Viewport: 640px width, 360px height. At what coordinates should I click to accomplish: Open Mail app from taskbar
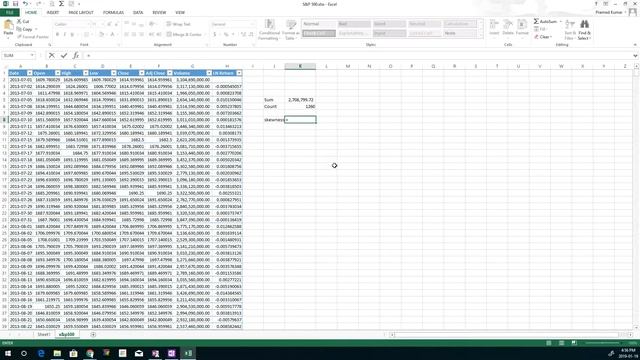click(x=139, y=353)
